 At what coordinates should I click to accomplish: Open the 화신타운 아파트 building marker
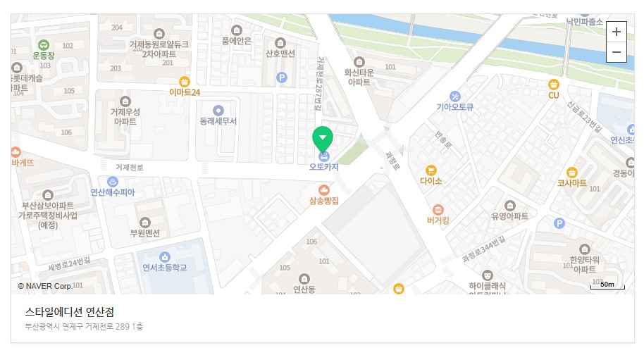(359, 62)
